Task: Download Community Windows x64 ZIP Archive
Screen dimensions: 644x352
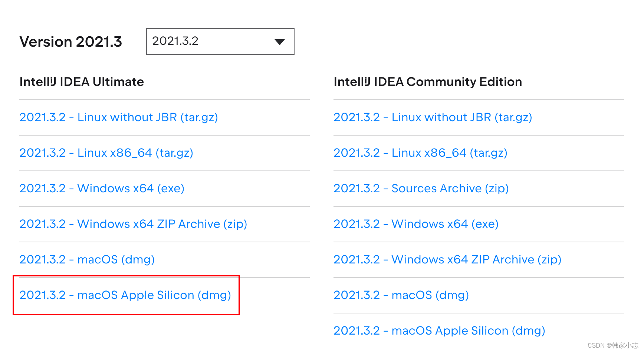Action: 447,260
